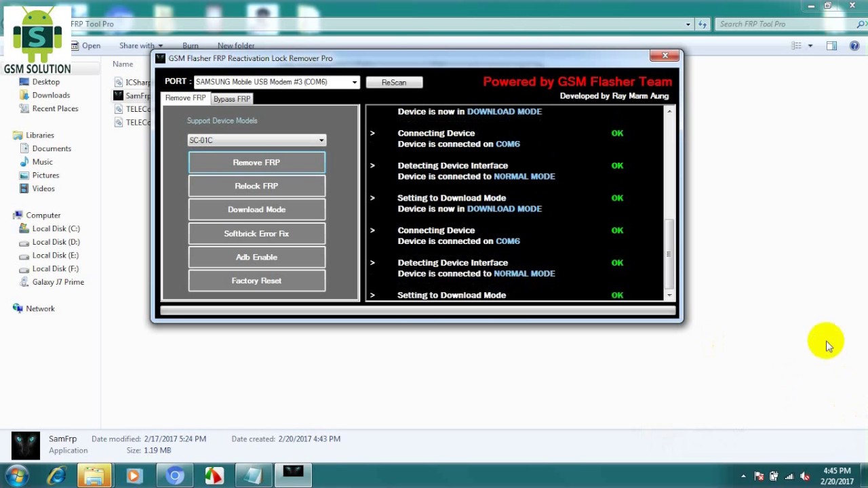Click the network signal tray icon
Viewport: 868px width, 488px height.
click(x=789, y=476)
